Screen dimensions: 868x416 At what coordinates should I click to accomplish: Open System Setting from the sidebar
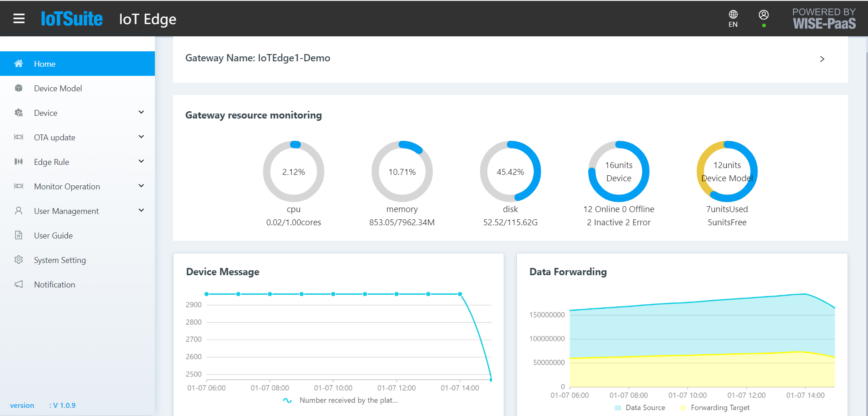click(60, 260)
